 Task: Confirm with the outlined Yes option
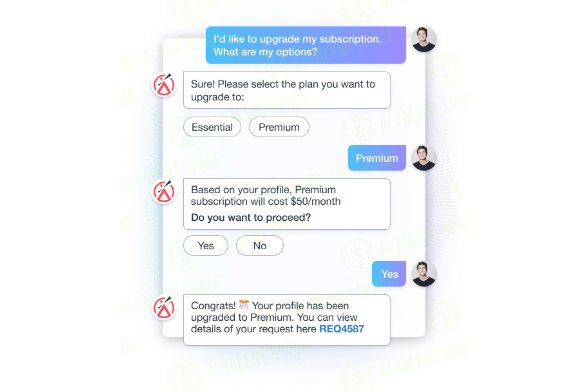tap(206, 246)
